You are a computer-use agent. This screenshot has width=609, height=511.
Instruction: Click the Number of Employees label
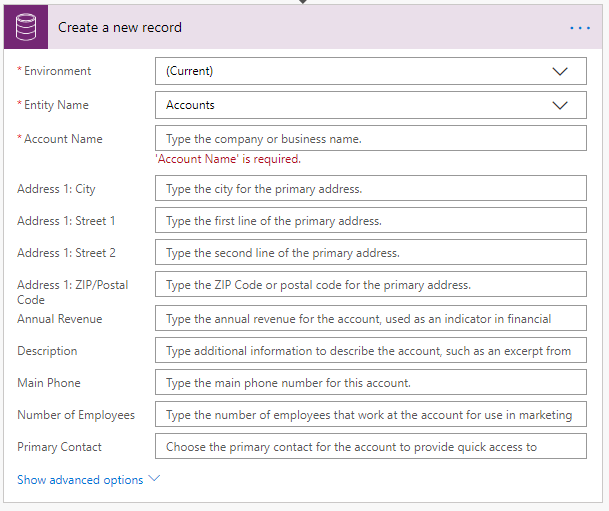tap(76, 415)
